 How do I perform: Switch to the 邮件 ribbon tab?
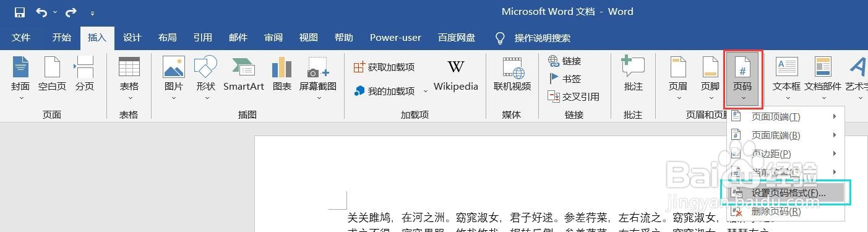[238, 38]
